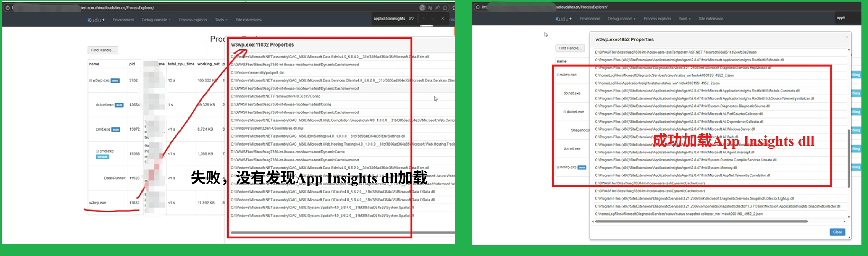Go to the next find result in the left browser
The height and width of the screenshot is (256, 868).
tap(433, 19)
